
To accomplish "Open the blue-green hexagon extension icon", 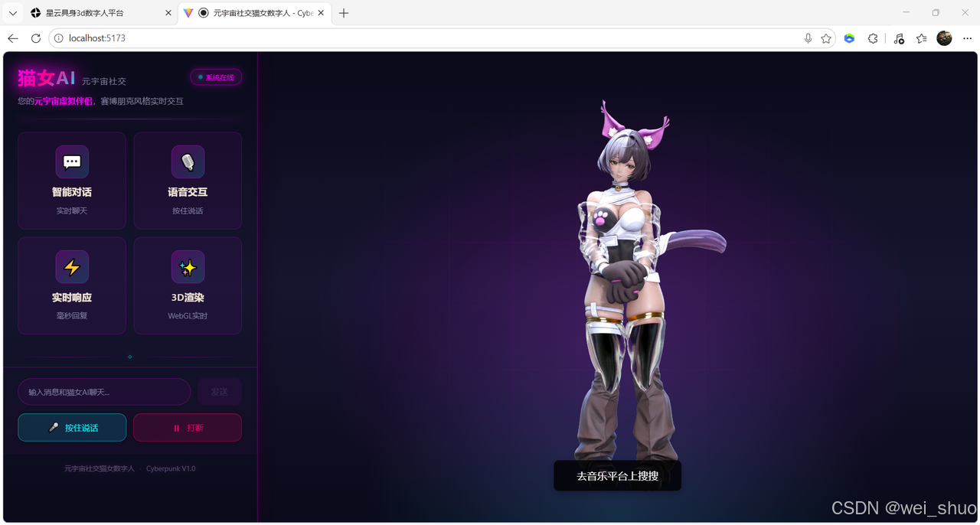I will point(849,38).
